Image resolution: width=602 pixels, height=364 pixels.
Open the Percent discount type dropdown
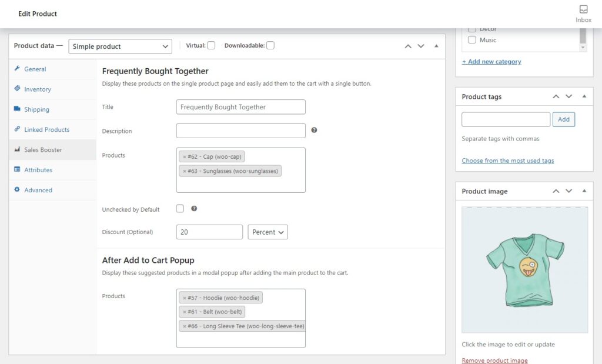[x=267, y=232]
